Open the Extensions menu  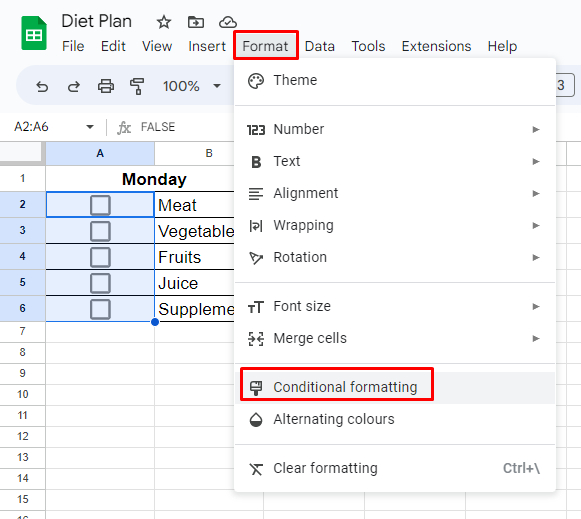(x=436, y=46)
